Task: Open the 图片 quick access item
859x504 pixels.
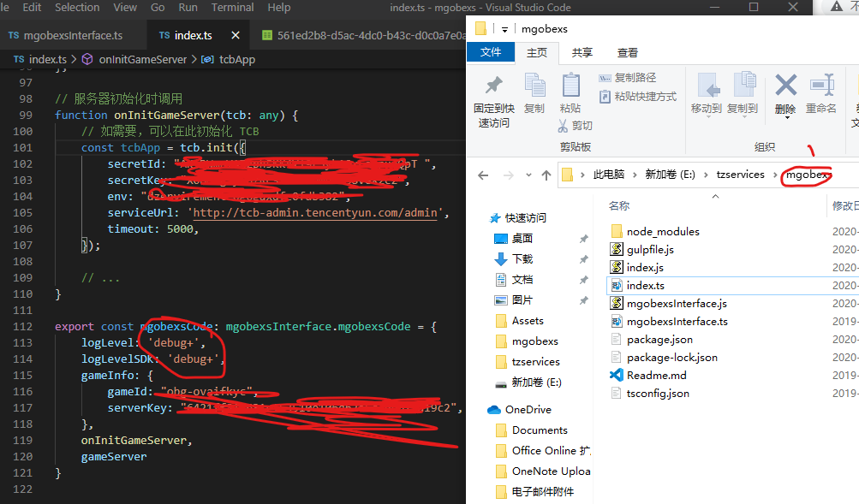Action: point(522,300)
